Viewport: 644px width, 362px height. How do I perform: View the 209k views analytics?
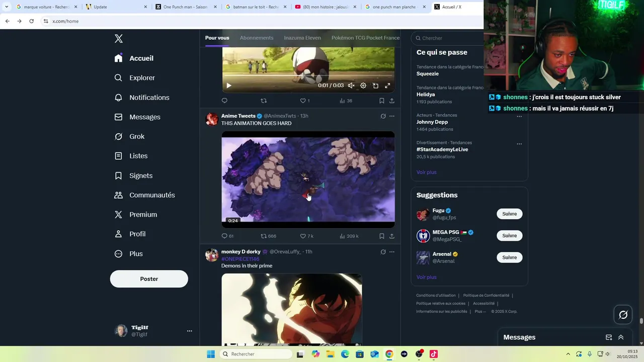coord(349,236)
